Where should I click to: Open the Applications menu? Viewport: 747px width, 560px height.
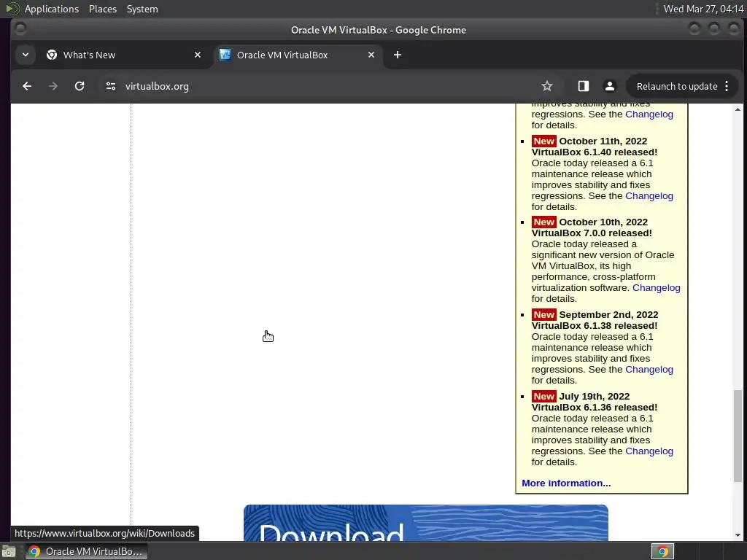click(x=52, y=9)
